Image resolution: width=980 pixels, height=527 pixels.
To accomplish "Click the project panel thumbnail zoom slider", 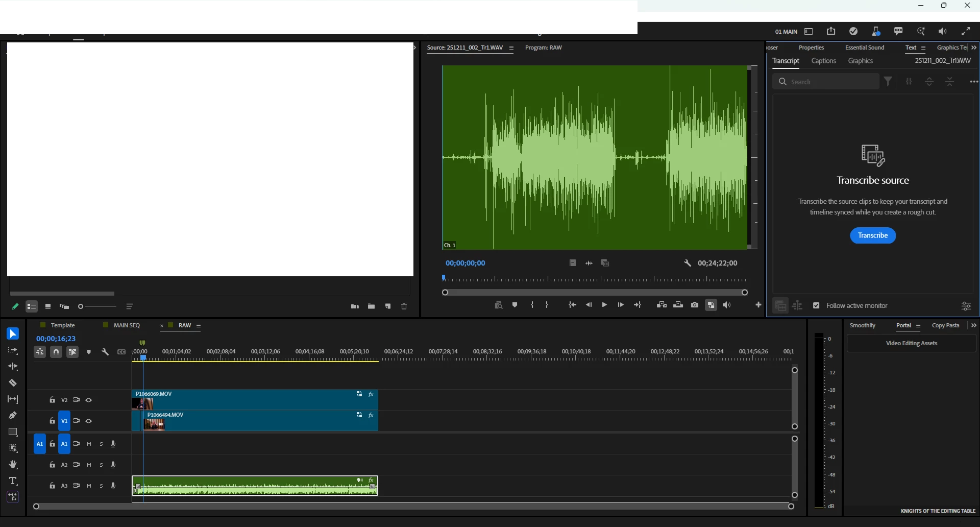I will click(97, 307).
